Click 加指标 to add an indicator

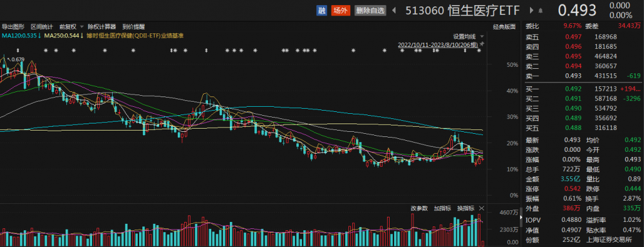442,208
